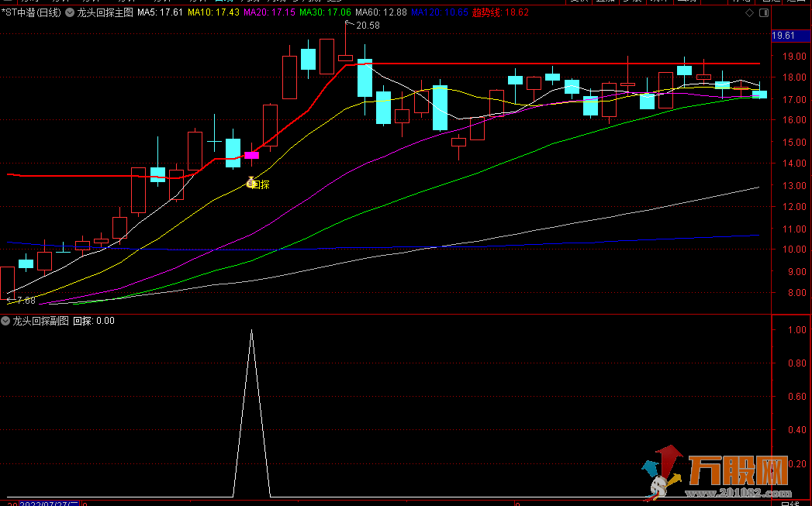Select the magenta candlestick above the 回探 signal

[x=252, y=155]
